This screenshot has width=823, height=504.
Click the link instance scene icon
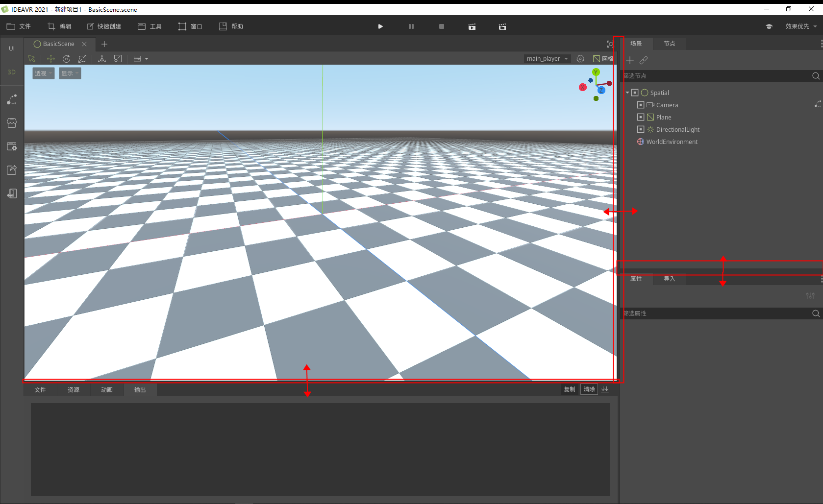point(644,60)
